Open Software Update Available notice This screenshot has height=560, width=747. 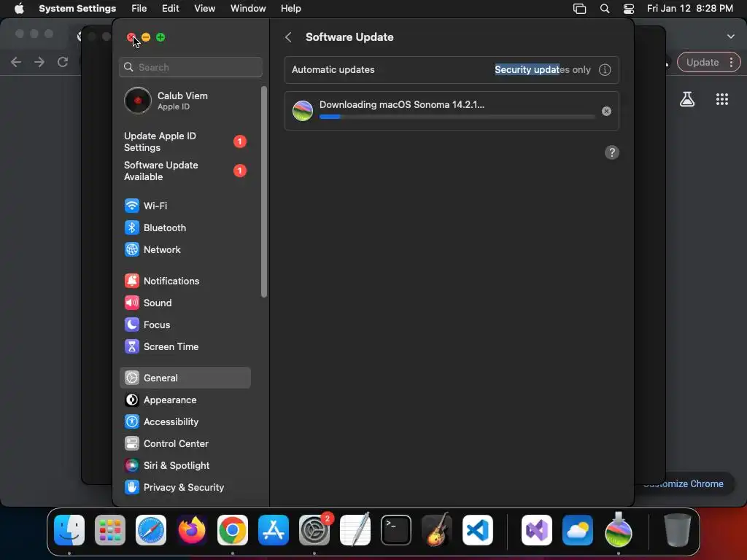point(185,171)
